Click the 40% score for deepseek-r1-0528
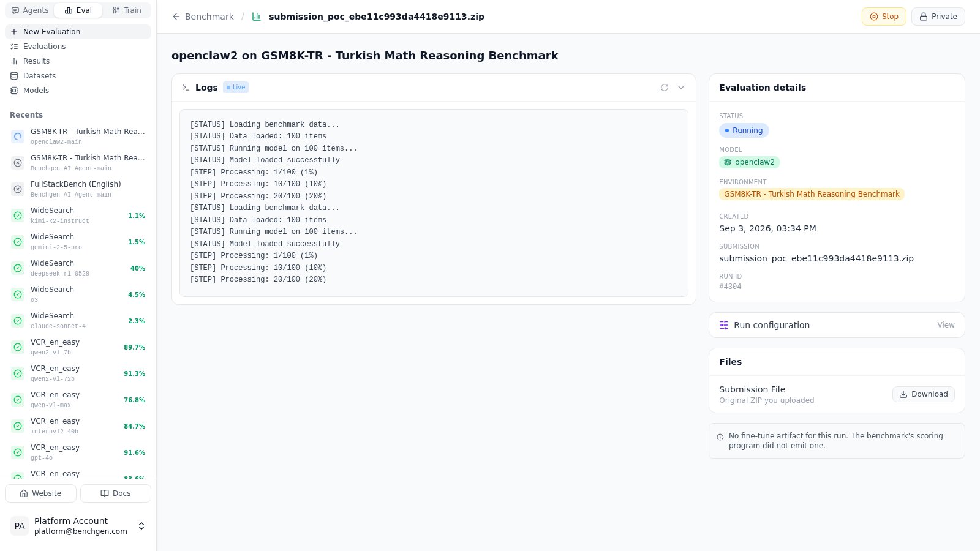The image size is (980, 551). [138, 268]
